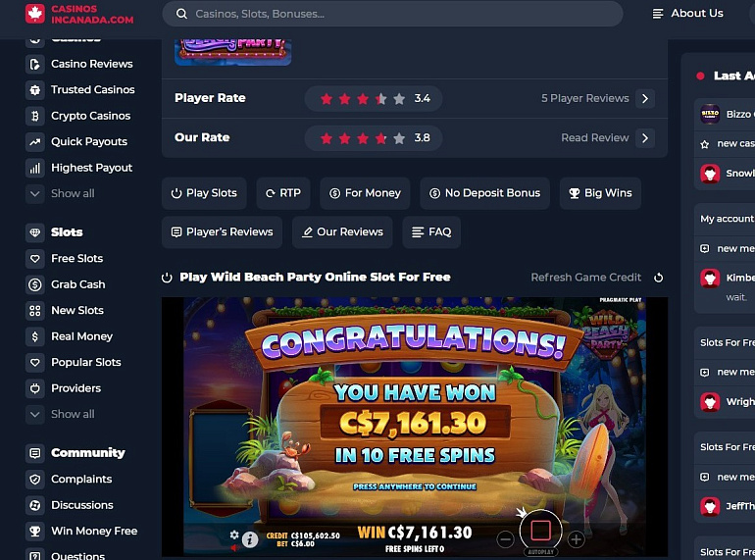Click the CasinosInCanada maple leaf logo
Image resolution: width=755 pixels, height=560 pixels.
pos(34,14)
